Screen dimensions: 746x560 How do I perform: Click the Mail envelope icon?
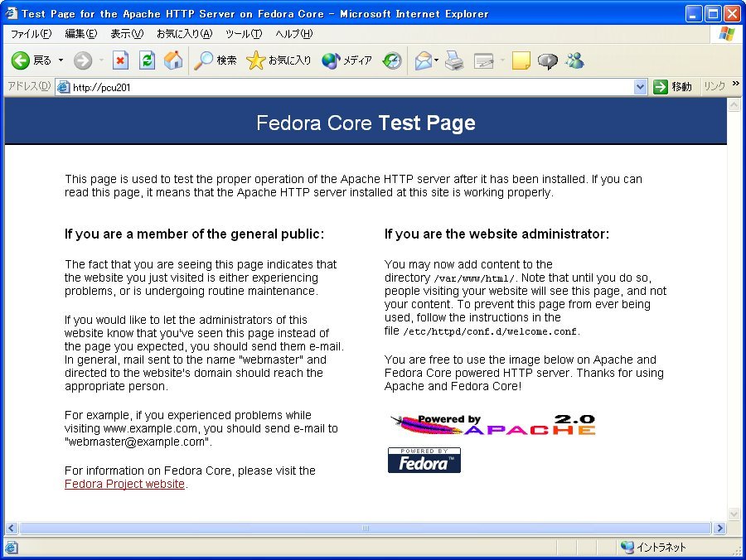423,60
